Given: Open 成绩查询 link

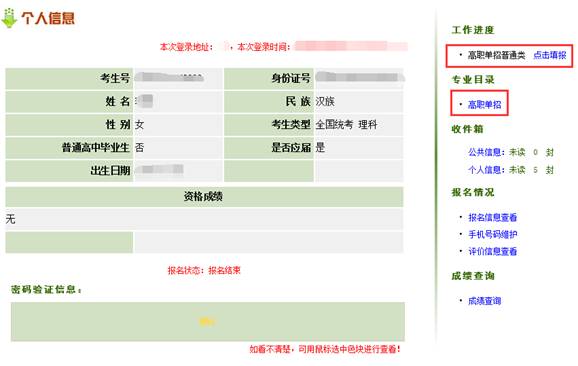Looking at the screenshot, I should point(484,301).
